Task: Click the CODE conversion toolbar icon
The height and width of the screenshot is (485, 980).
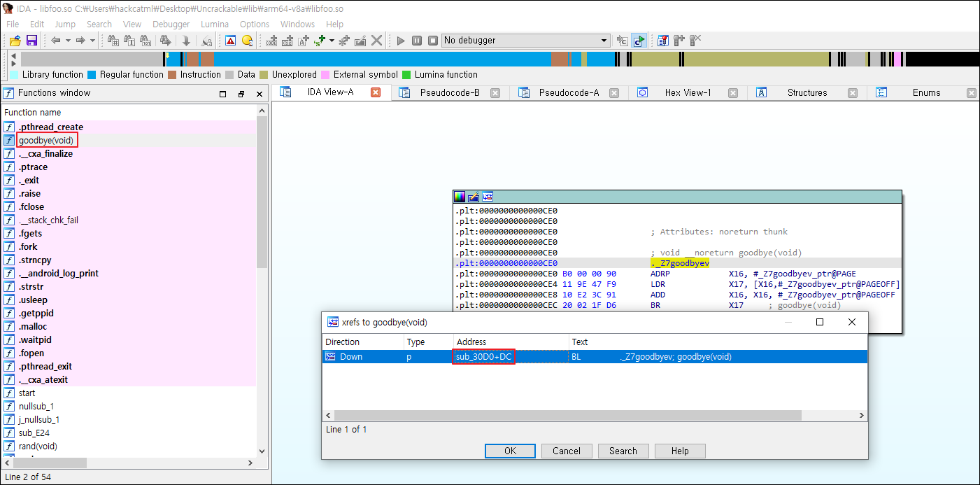Action: click(x=272, y=41)
